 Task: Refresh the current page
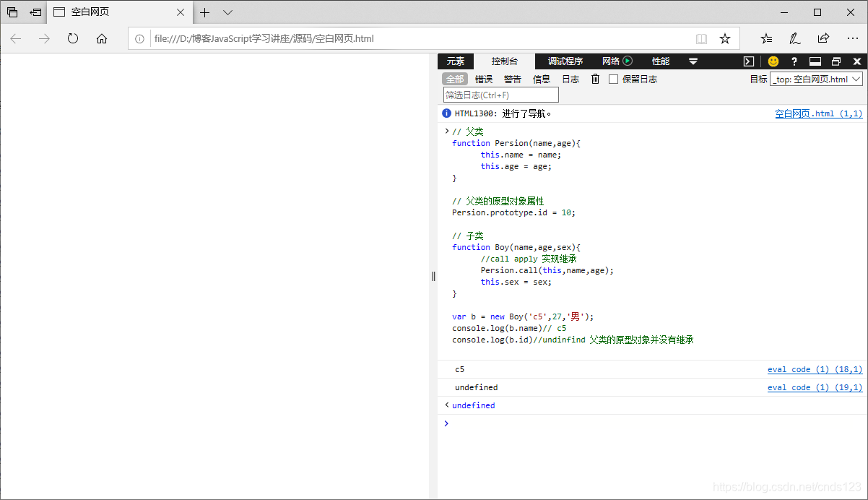coord(73,38)
